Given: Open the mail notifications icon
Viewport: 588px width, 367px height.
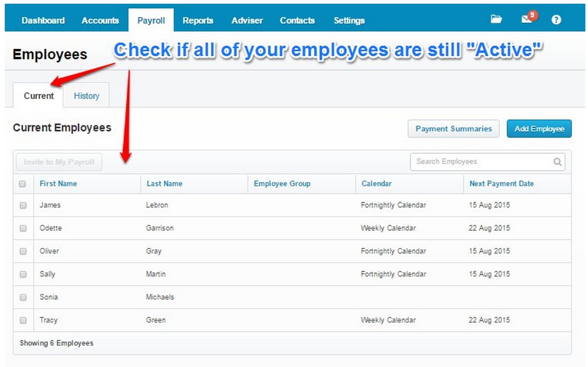Looking at the screenshot, I should 527,20.
